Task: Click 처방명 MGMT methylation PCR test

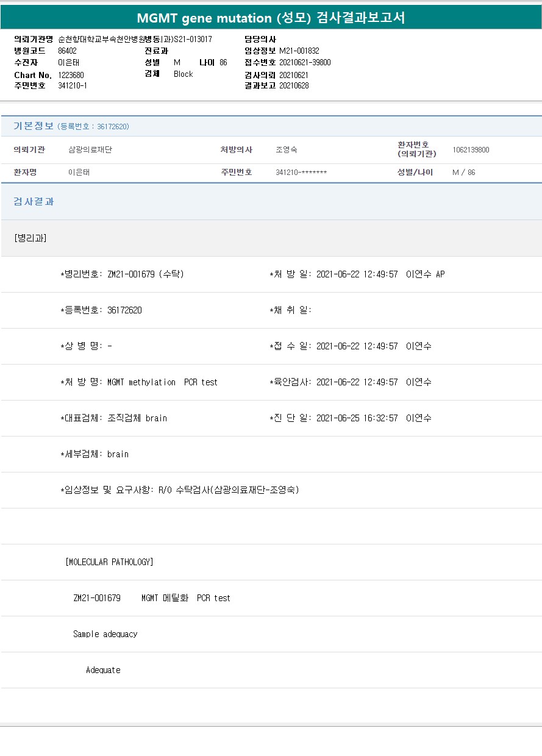Action: pos(138,382)
